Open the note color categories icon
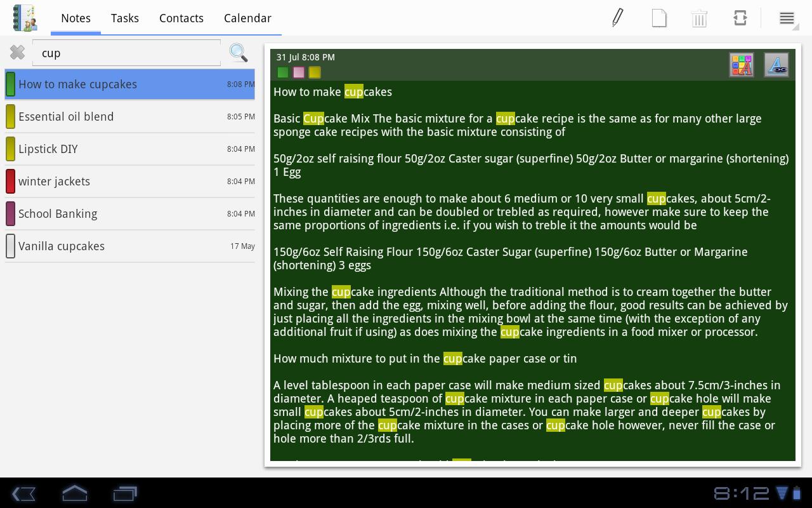 coord(742,65)
